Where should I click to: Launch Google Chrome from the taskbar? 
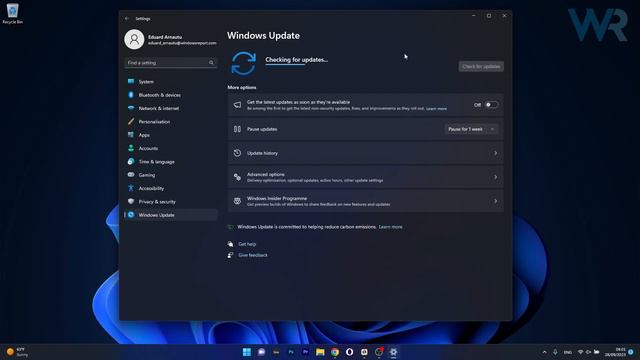pyautogui.click(x=335, y=352)
